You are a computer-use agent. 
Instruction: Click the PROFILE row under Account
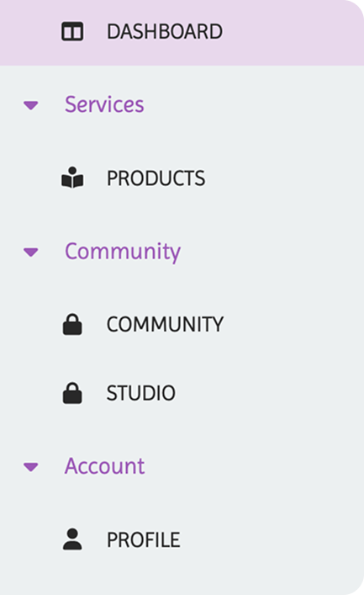pos(182,539)
